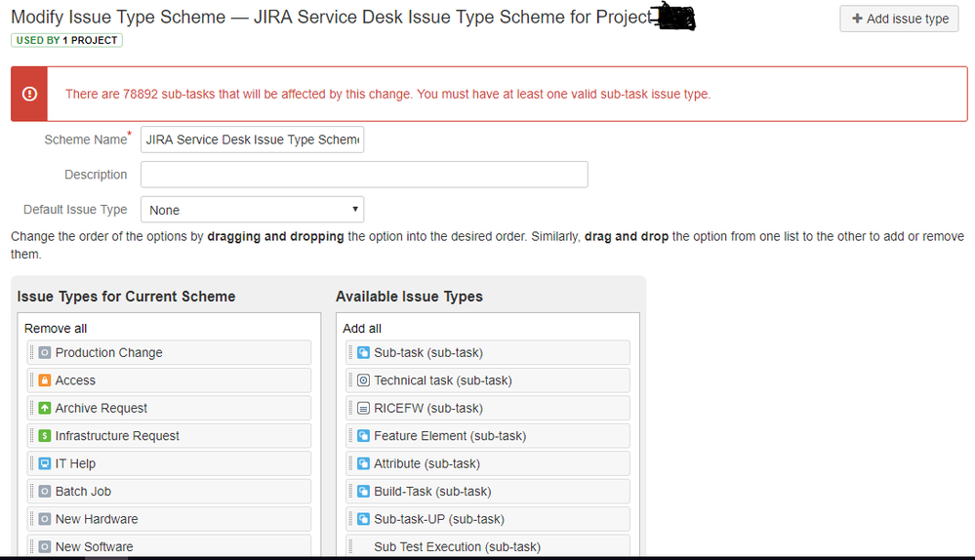The height and width of the screenshot is (560, 975).
Task: Click the Remove all link
Action: click(56, 328)
